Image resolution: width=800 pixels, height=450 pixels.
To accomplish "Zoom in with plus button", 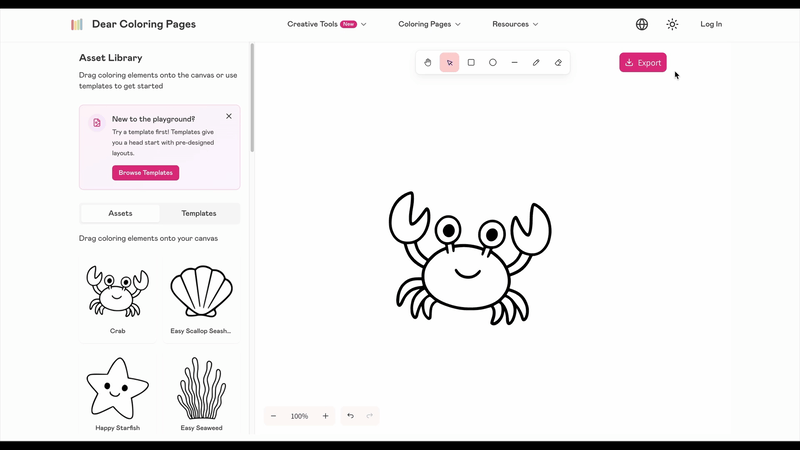I will click(325, 416).
